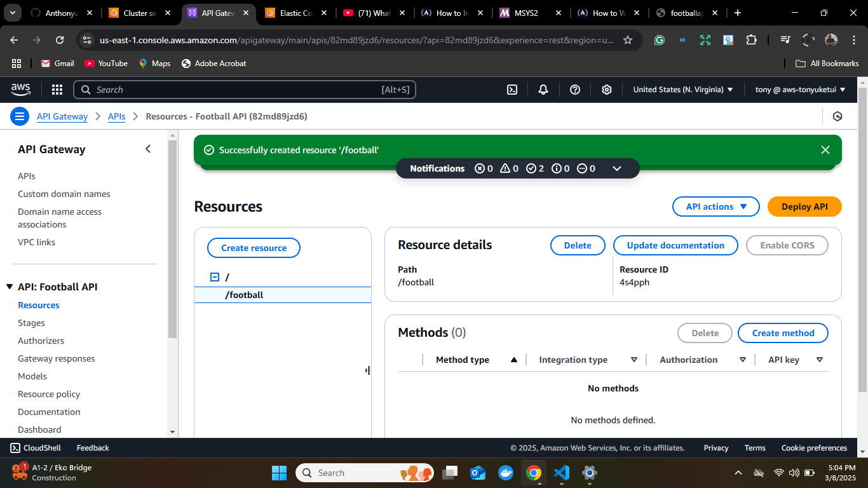Bookmark this page with the star icon
Screen dimensions: 868x488
tap(628, 40)
